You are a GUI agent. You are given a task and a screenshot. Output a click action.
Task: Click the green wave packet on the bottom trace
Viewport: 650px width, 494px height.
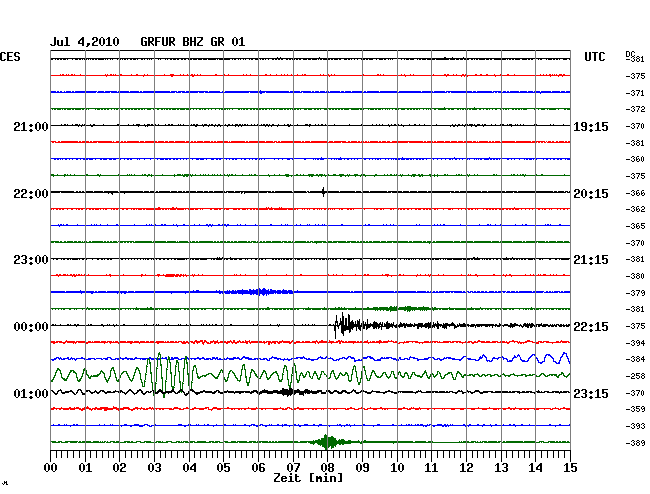329,442
